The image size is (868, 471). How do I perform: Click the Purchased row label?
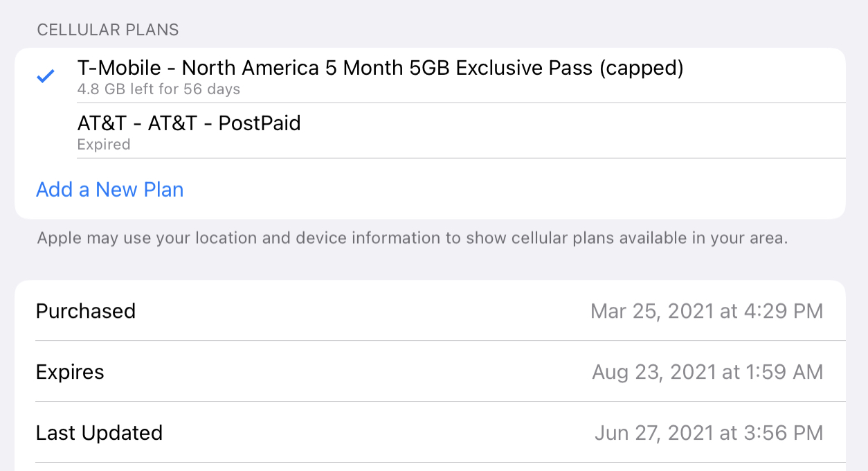[86, 311]
